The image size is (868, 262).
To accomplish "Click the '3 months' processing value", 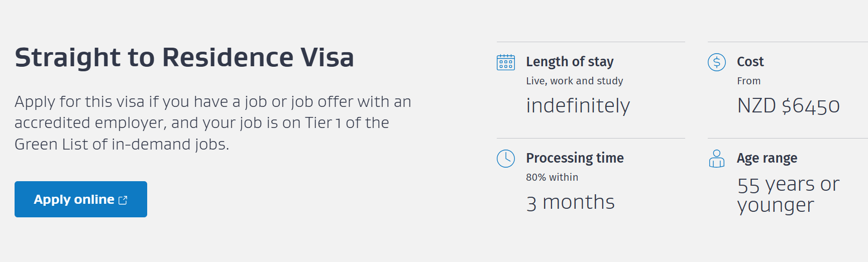I will (x=570, y=203).
